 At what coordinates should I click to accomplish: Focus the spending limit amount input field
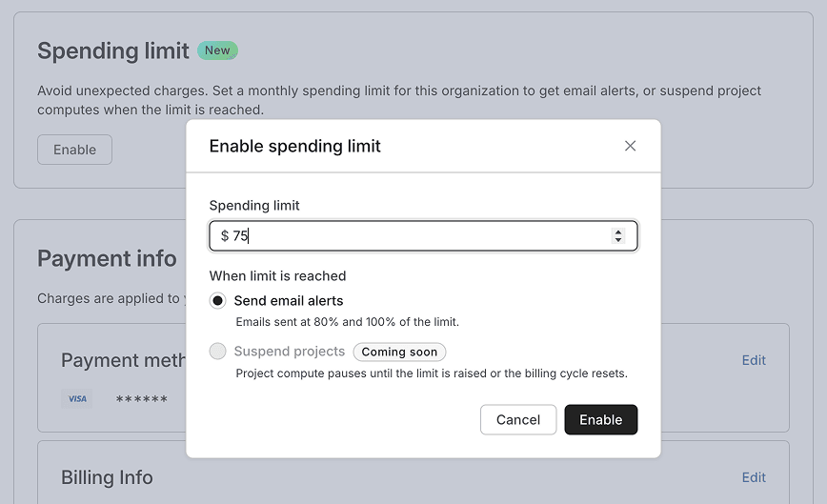tap(419, 235)
